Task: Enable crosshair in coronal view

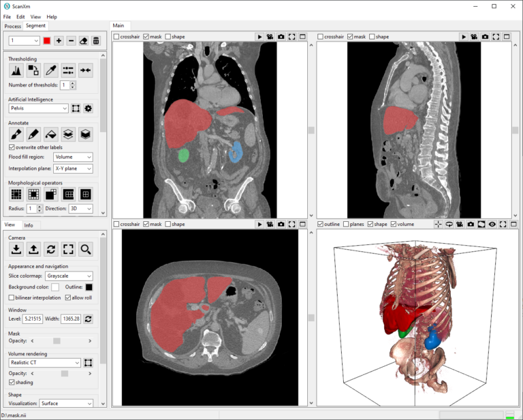Action: [x=127, y=37]
